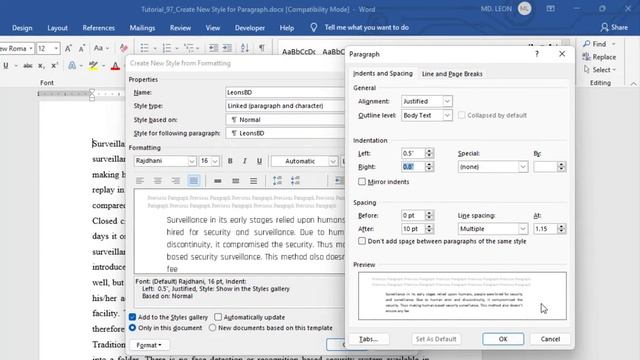Click the Bold button in style dialog
Screen dimensions: 640x360
click(230, 161)
